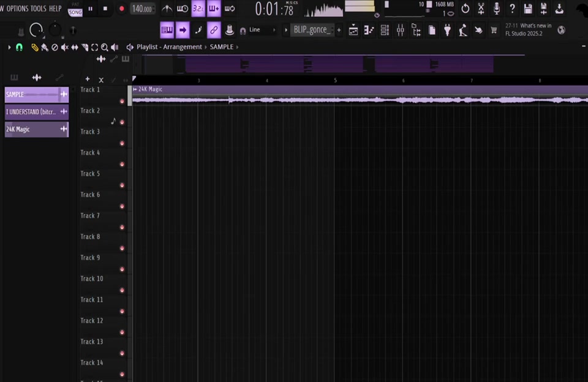Open the OPTIONS menu

click(17, 8)
